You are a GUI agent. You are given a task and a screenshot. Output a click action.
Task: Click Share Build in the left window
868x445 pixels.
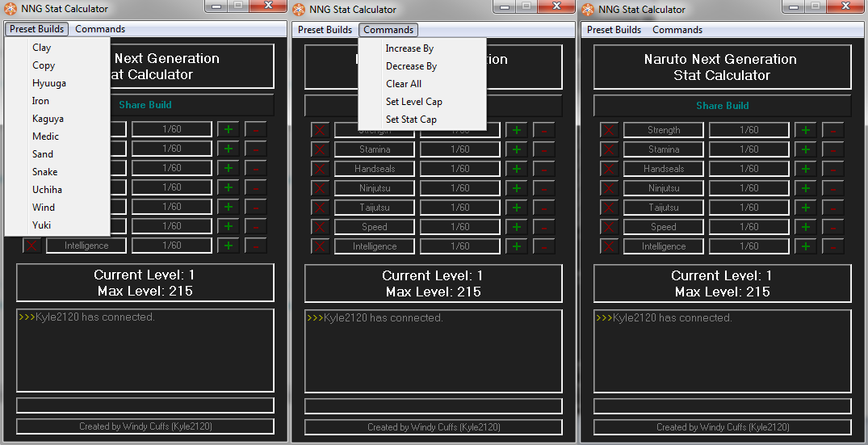point(145,105)
